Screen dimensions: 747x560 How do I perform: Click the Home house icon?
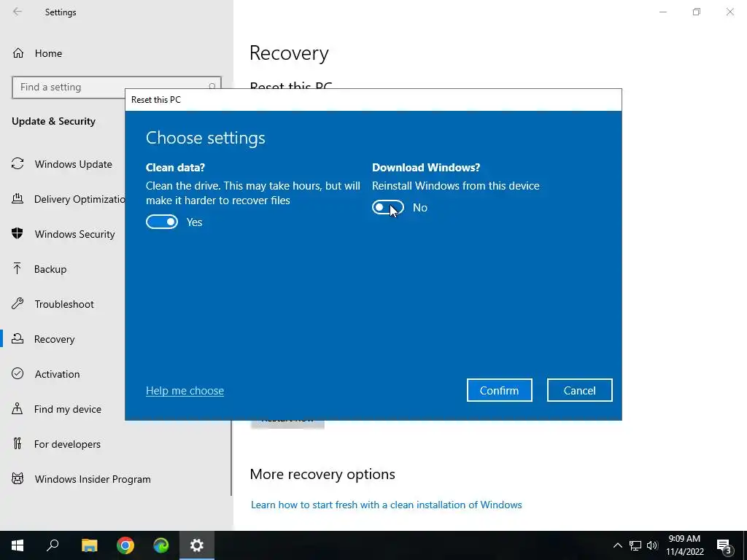18,52
